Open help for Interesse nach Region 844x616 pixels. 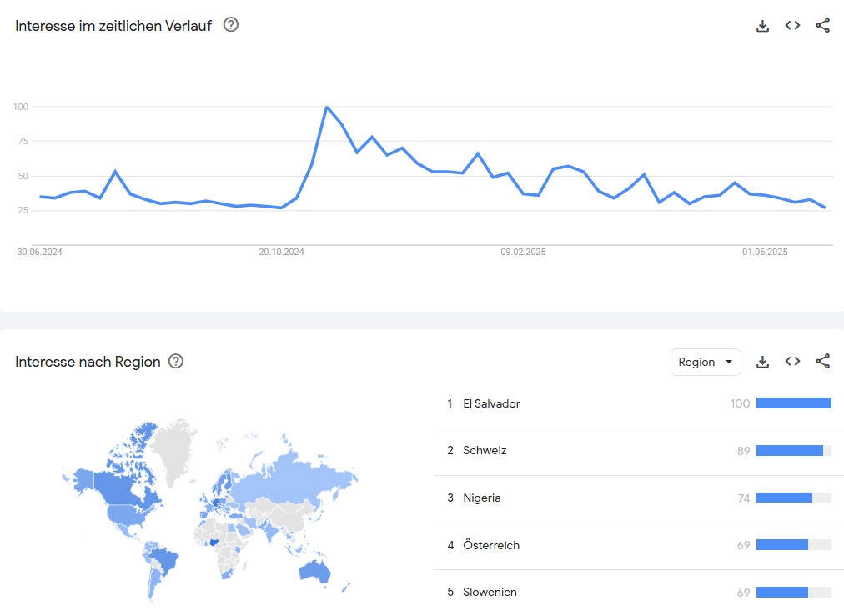pos(176,361)
